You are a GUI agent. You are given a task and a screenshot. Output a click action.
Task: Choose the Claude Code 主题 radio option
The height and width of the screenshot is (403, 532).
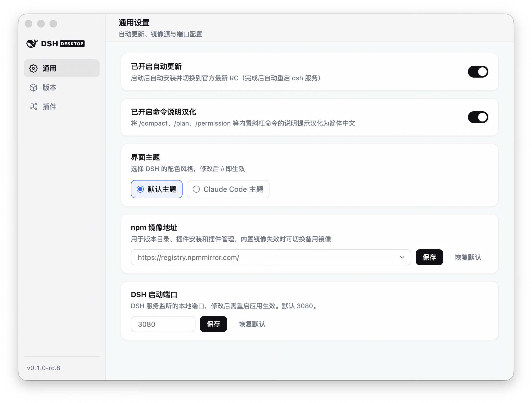(x=228, y=189)
